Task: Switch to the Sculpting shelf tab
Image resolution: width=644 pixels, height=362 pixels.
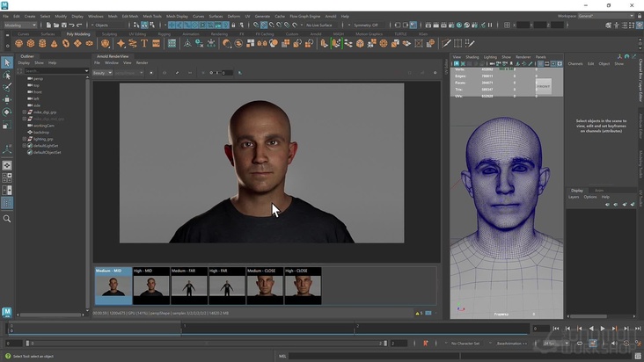Action: click(x=109, y=34)
